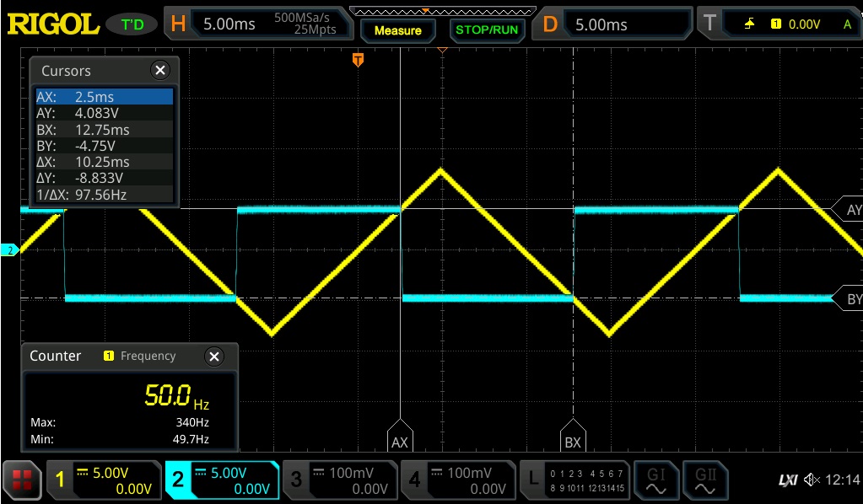Select the AX cursor handle at bottom
The image size is (863, 504).
point(400,437)
